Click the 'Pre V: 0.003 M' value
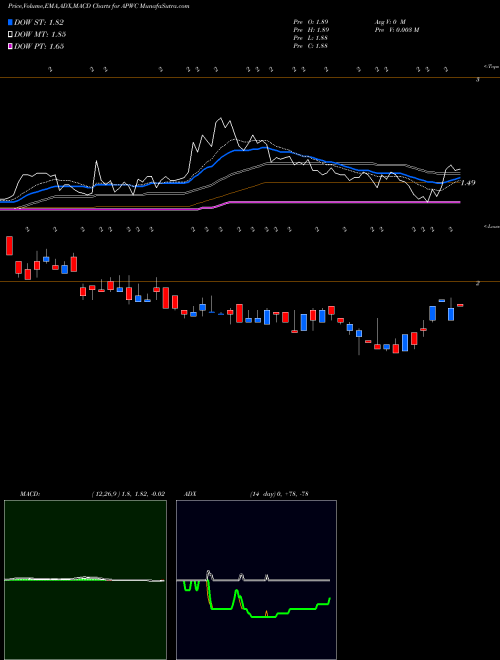 coord(396,30)
